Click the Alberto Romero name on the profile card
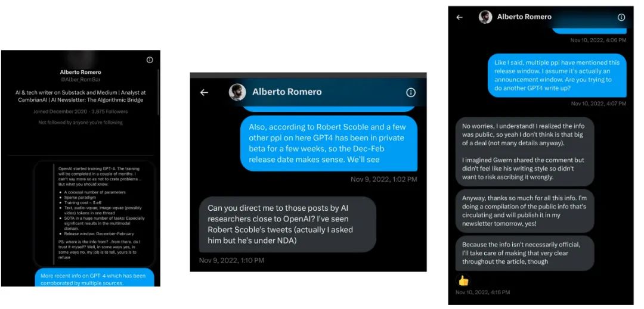 coord(80,72)
